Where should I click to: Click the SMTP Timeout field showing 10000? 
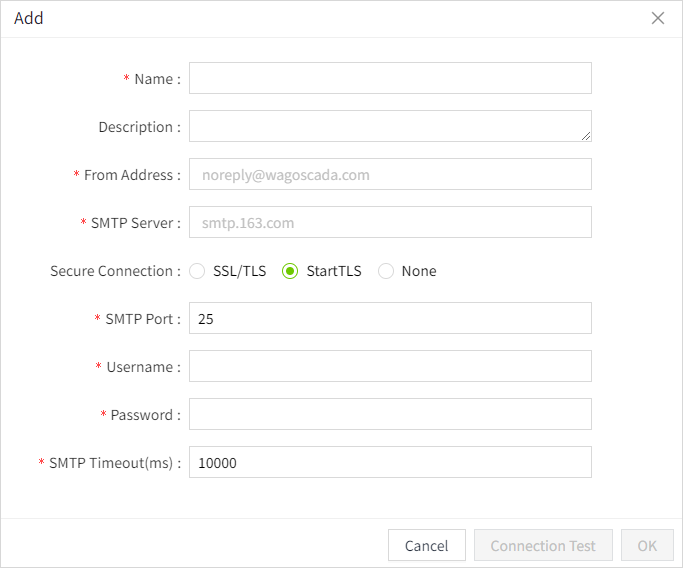click(x=390, y=462)
